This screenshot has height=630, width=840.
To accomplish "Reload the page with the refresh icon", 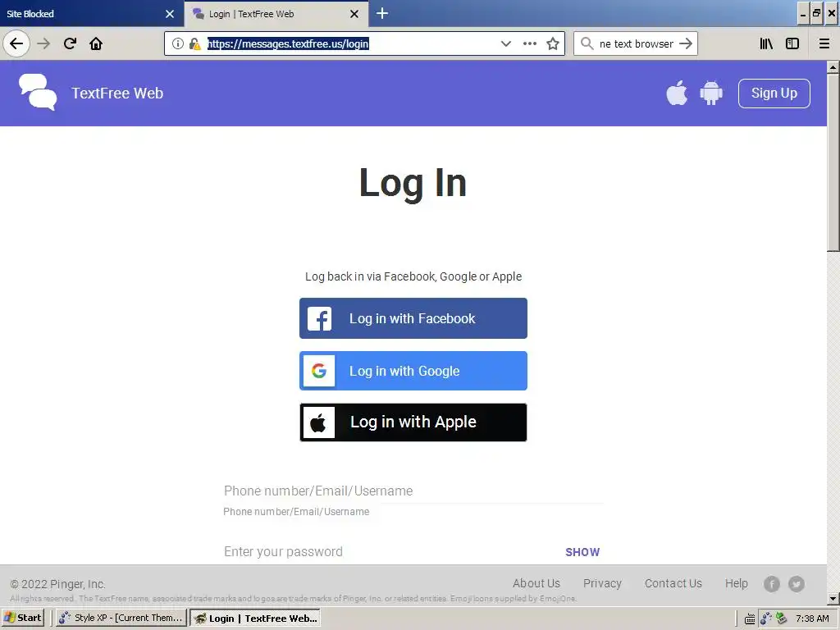I will click(71, 43).
